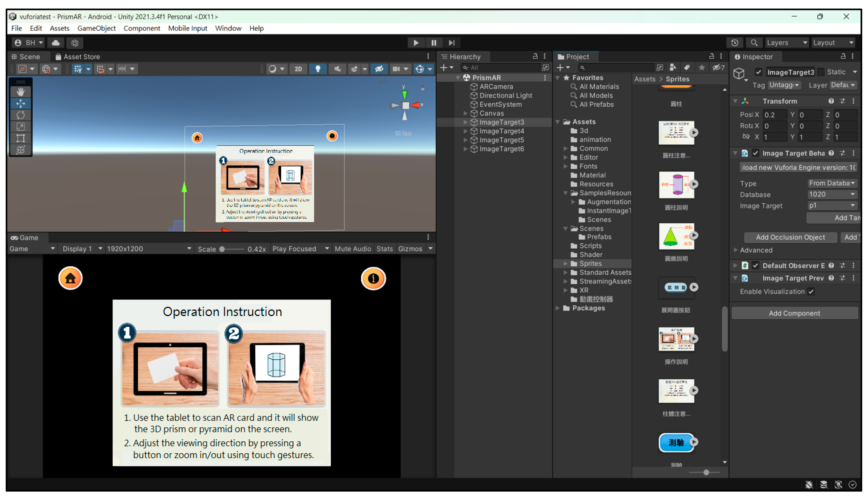Select the Rotate tool in Scene toolbar

[21, 115]
